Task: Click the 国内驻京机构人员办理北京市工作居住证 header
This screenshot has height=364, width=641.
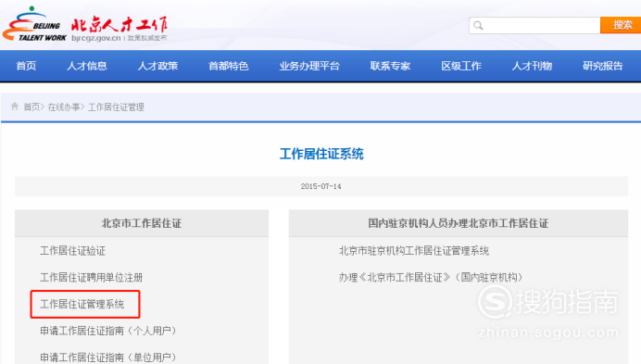Action: point(459,223)
